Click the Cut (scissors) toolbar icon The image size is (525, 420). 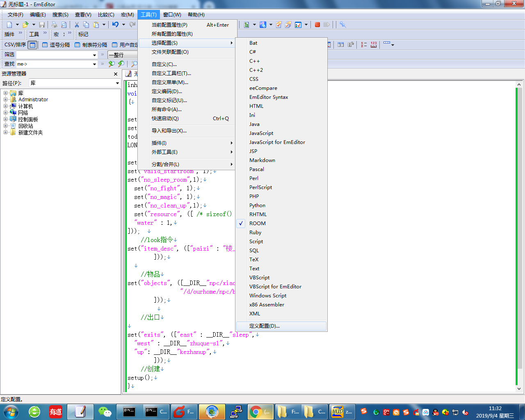[76, 25]
